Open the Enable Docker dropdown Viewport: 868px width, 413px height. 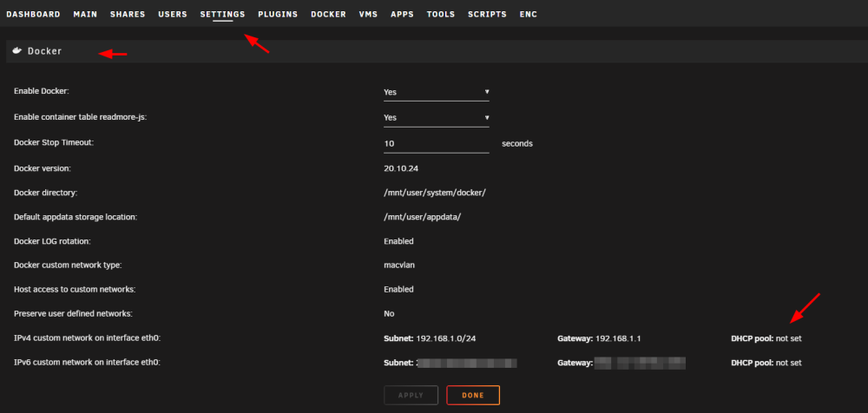click(437, 92)
